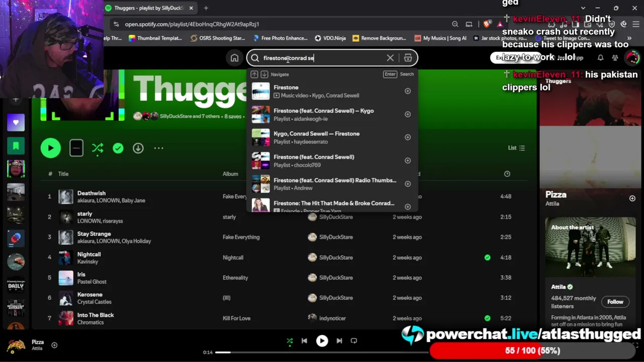Click the Brave Rewards triangle icon
Image resolution: width=644 pixels, height=362 pixels.
click(x=500, y=24)
